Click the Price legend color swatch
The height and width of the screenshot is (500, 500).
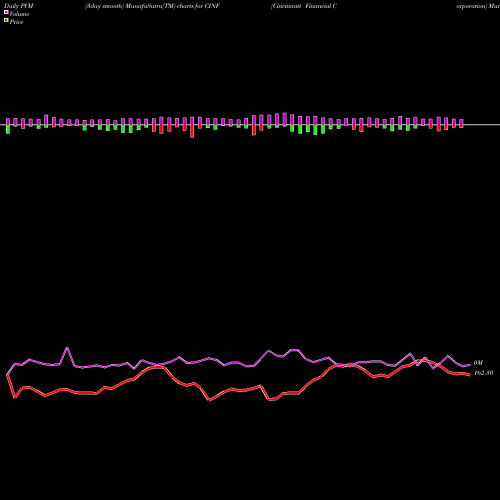point(6,21)
